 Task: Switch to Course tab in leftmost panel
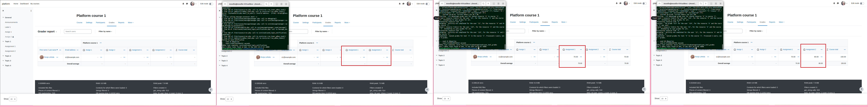click(80, 23)
